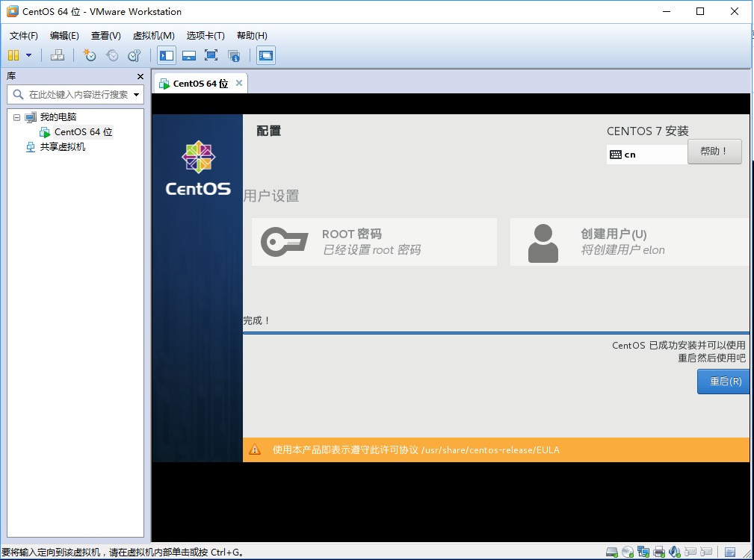Image resolution: width=754 pixels, height=560 pixels.
Task: Enter full screen mode icon
Action: pos(211,55)
